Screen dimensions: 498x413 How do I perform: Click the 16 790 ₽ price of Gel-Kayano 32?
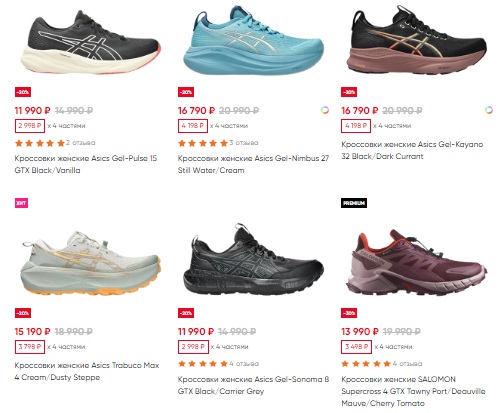(x=360, y=110)
